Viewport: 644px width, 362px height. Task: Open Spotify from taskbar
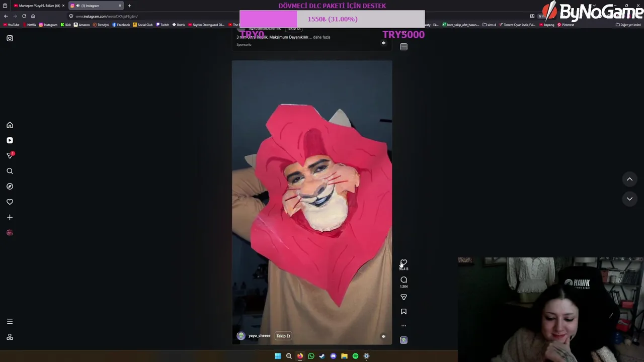(x=355, y=356)
